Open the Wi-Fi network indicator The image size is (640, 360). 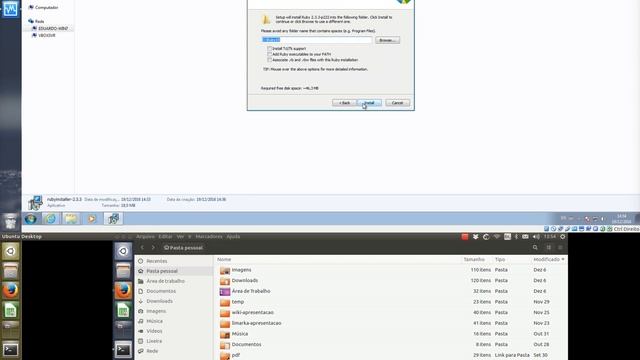(497, 237)
